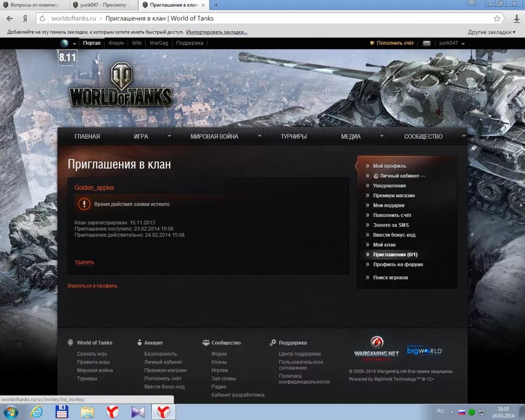Open Мои подарки in the sidebar

click(388, 205)
